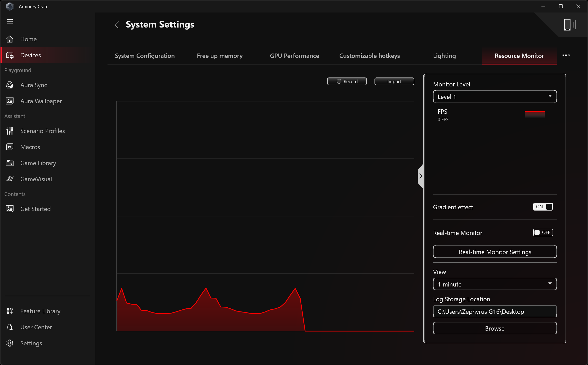Open Aura Sync from sidebar

[x=34, y=85]
